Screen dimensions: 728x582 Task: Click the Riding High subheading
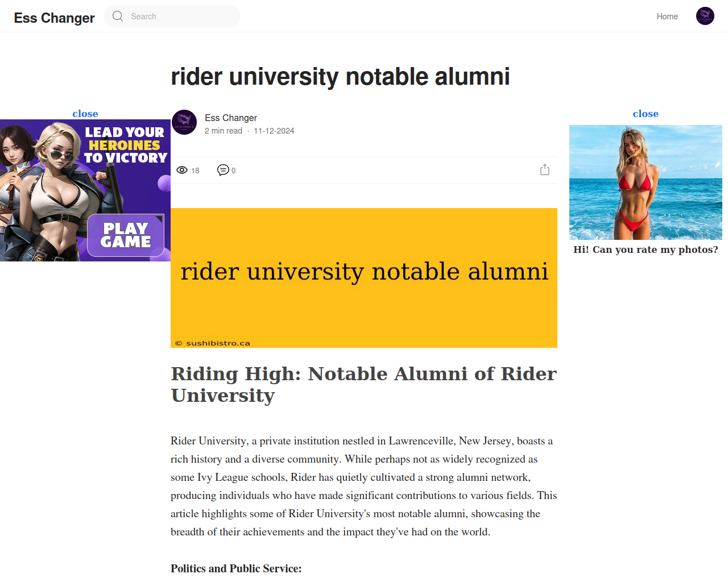(364, 384)
